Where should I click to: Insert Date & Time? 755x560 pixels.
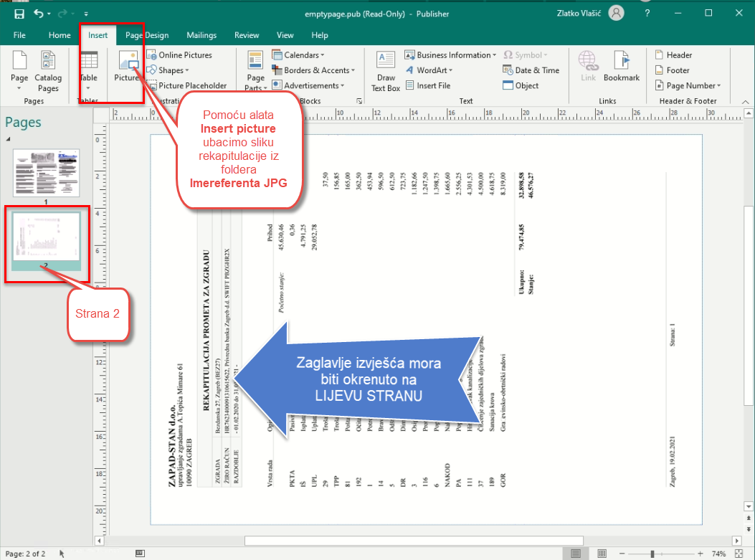click(531, 70)
